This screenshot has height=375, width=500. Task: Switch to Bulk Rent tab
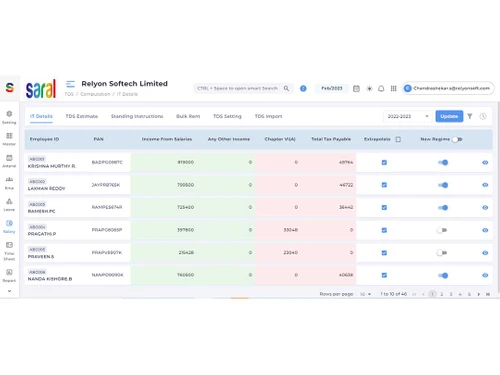[188, 116]
